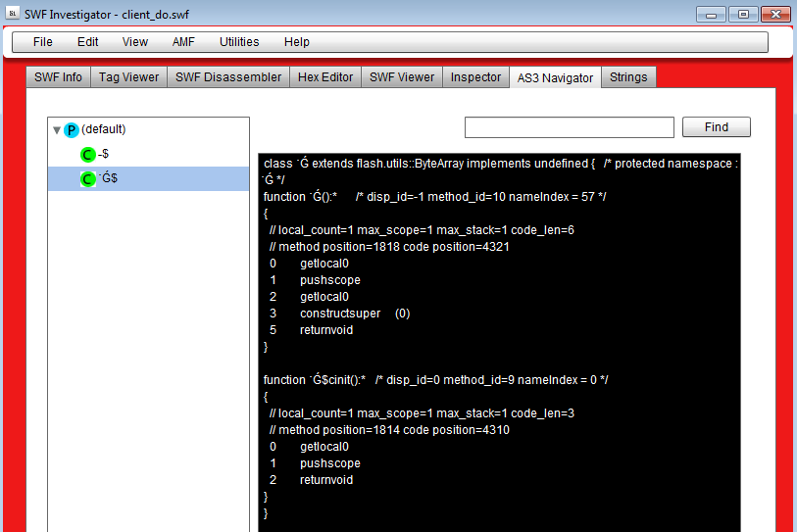Open the View menu

tap(135, 42)
